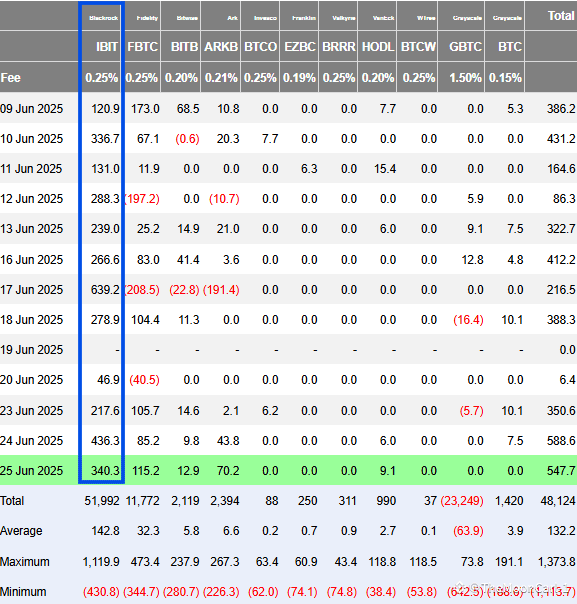Select the 6.4 total for 20 Jun

(x=567, y=380)
